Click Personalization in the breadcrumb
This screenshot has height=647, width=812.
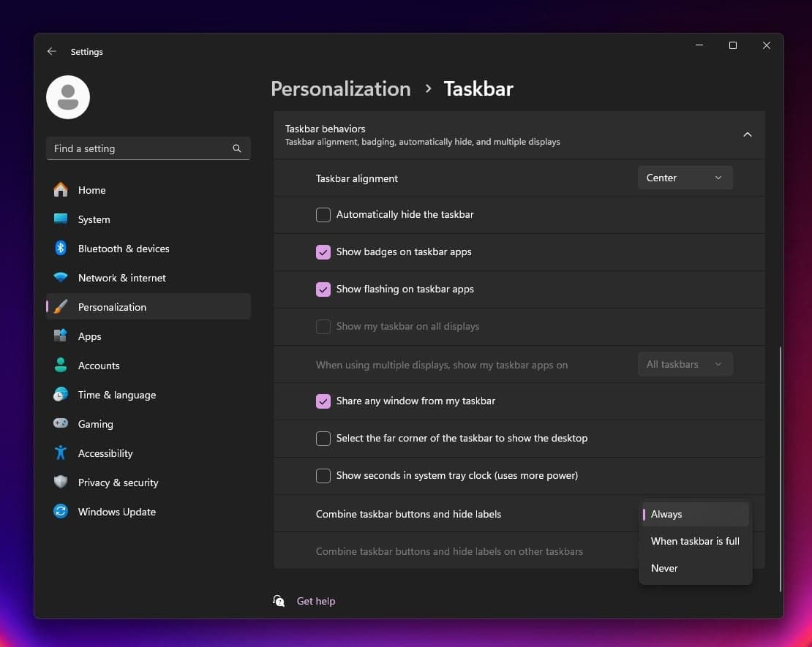click(x=340, y=88)
